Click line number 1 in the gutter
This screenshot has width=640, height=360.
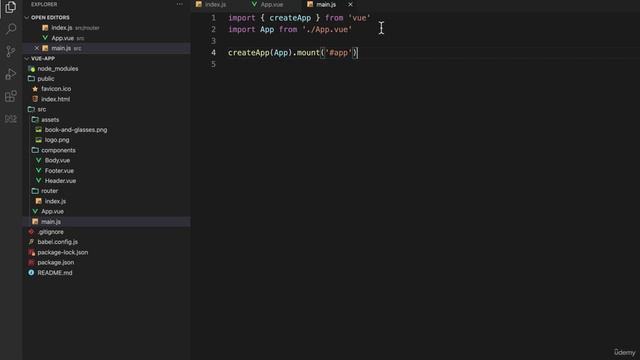213,18
